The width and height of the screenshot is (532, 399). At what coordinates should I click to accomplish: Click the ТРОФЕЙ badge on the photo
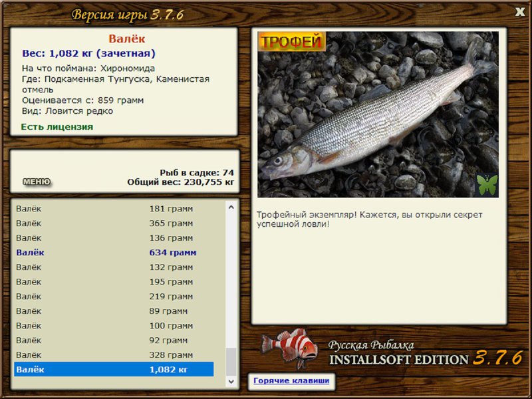(x=291, y=42)
